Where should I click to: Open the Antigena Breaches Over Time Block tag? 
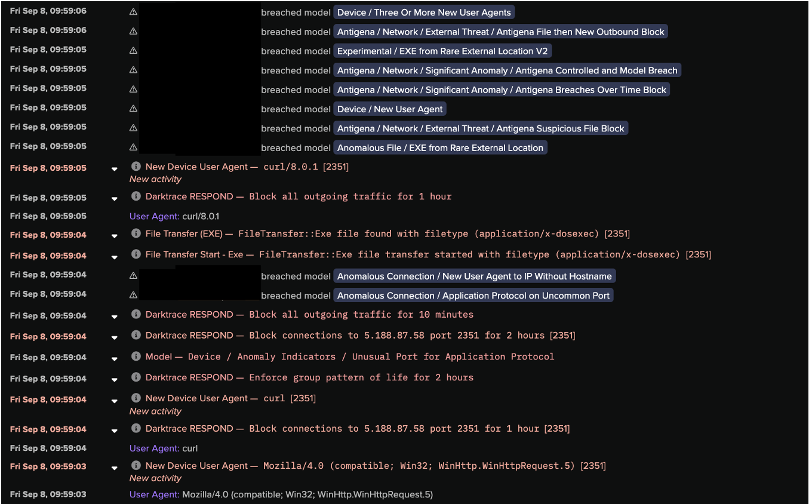pyautogui.click(x=502, y=90)
